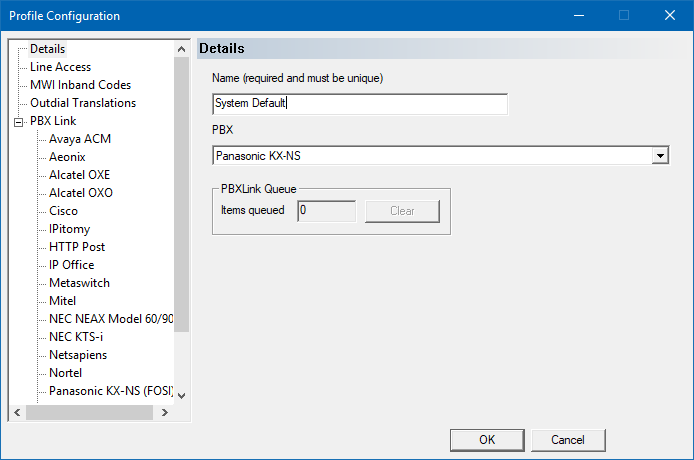
Task: Click the horizontal scroll right arrow
Action: coord(165,413)
